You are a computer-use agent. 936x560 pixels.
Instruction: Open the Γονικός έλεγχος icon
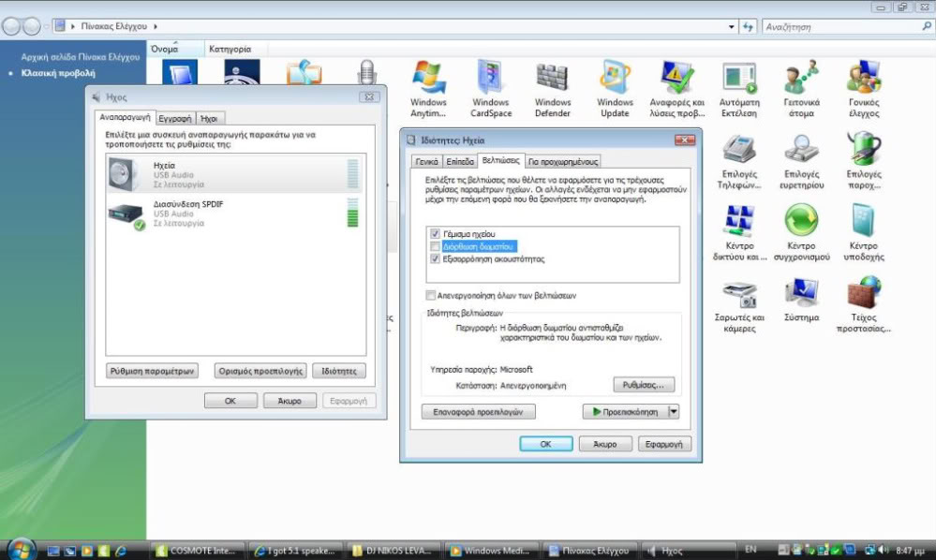click(863, 81)
